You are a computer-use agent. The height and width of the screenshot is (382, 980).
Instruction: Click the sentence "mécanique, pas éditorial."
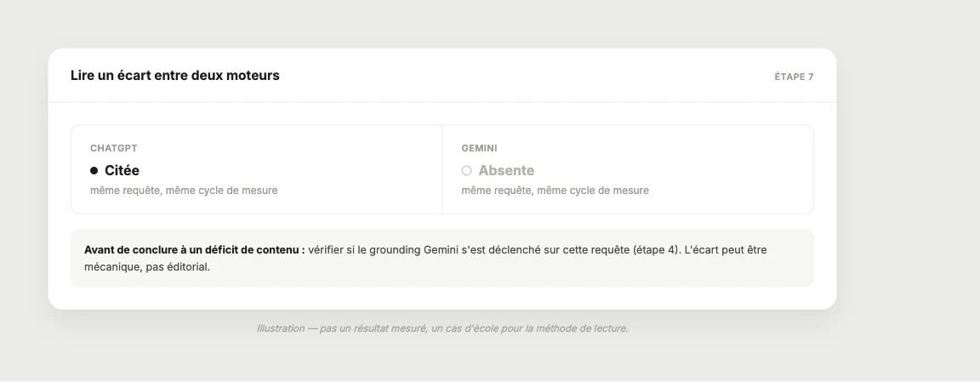147,267
